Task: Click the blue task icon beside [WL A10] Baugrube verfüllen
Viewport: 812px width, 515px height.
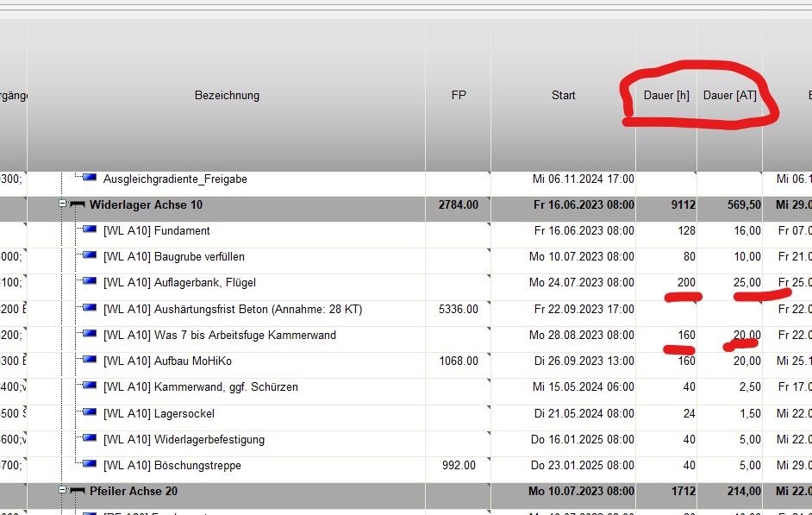Action: [90, 257]
